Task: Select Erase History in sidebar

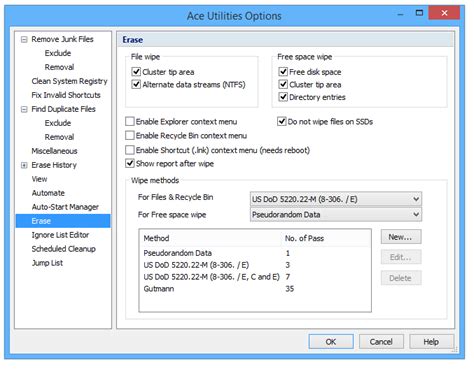Action: [x=54, y=165]
